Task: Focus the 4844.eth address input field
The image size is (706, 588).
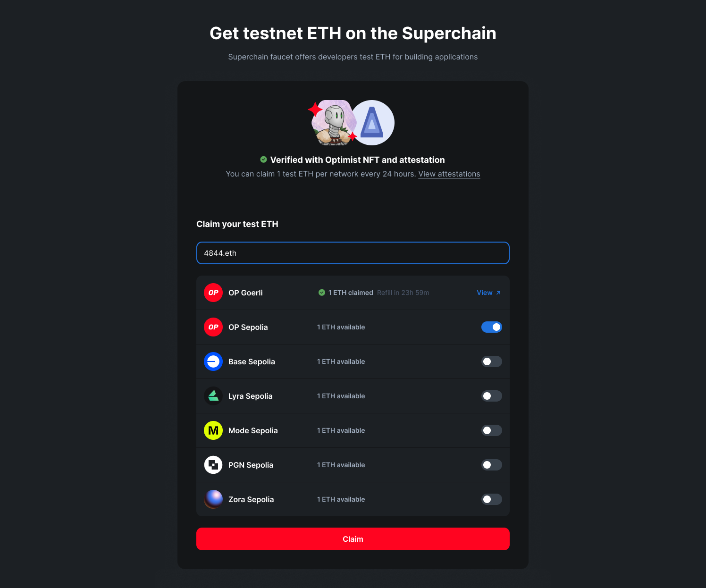Action: point(353,253)
